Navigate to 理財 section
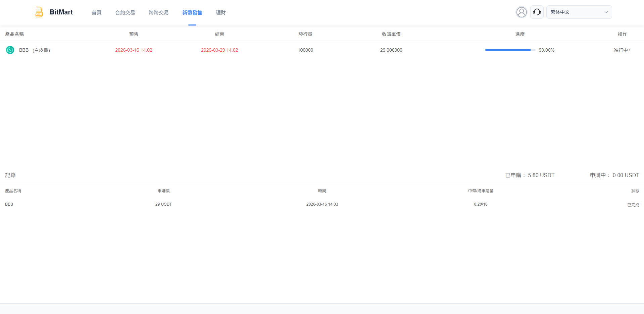 [220, 13]
